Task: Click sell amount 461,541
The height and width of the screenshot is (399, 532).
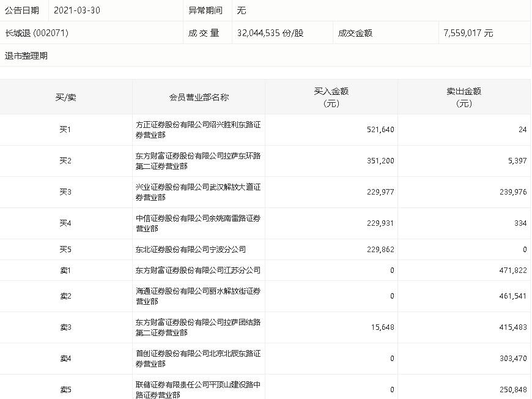Action: pos(513,296)
